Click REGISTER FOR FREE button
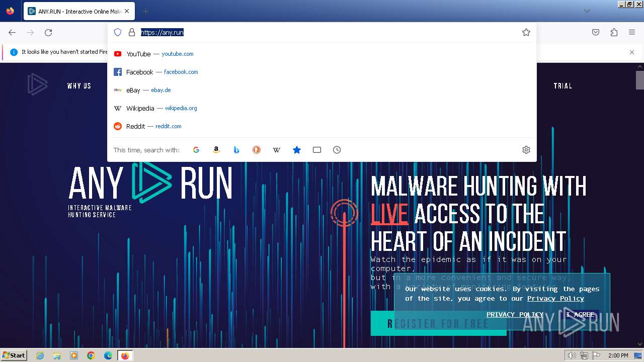The width and height of the screenshot is (644, 362). click(438, 323)
